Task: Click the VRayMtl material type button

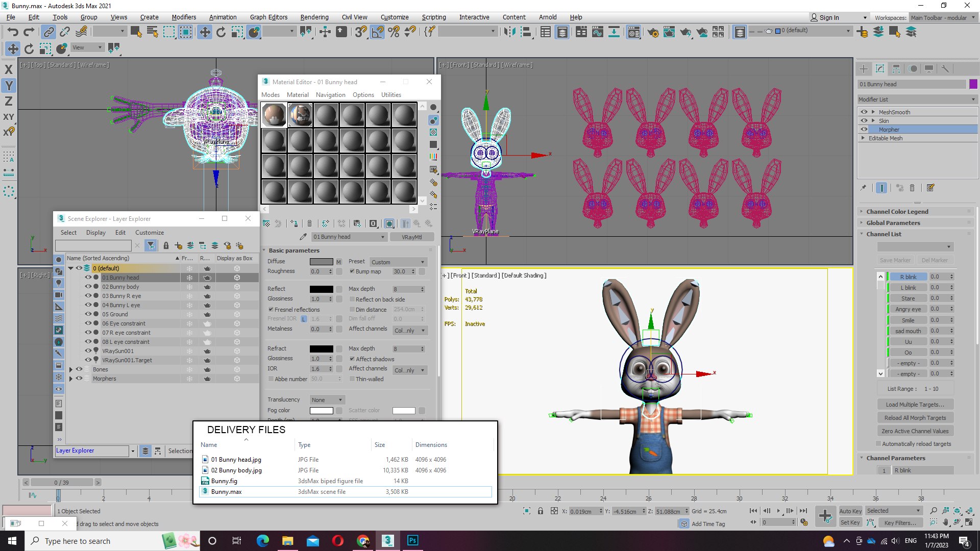Action: click(x=411, y=237)
